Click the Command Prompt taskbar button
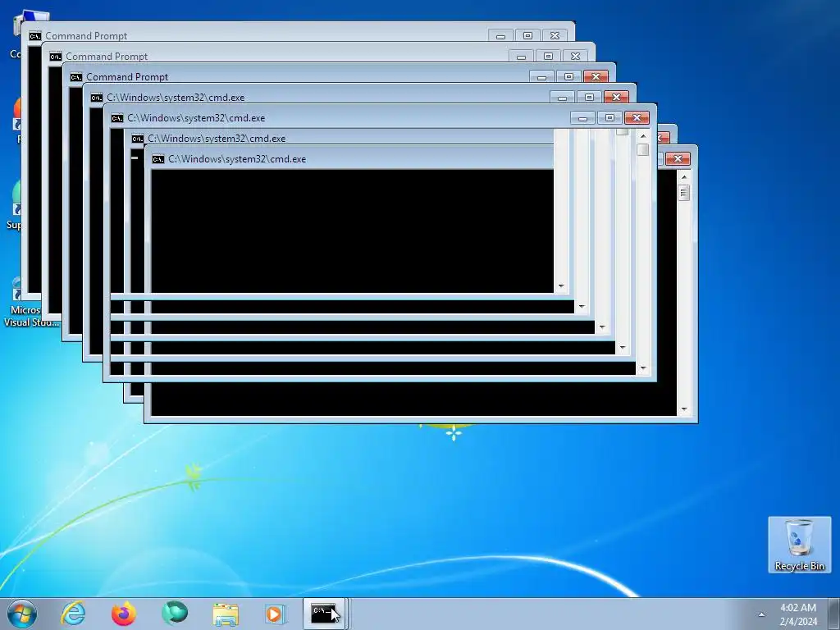Viewport: 840px width, 630px height. pos(325,614)
